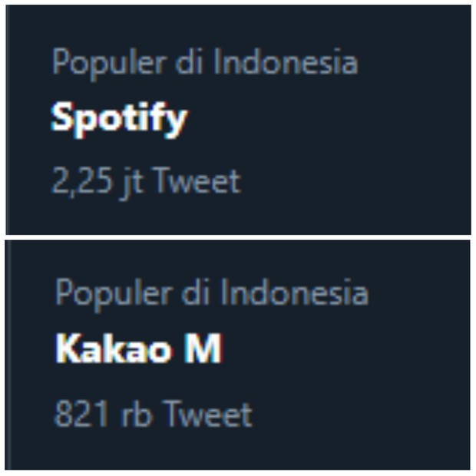Select the "821 rb Tweet" count

pos(153,415)
